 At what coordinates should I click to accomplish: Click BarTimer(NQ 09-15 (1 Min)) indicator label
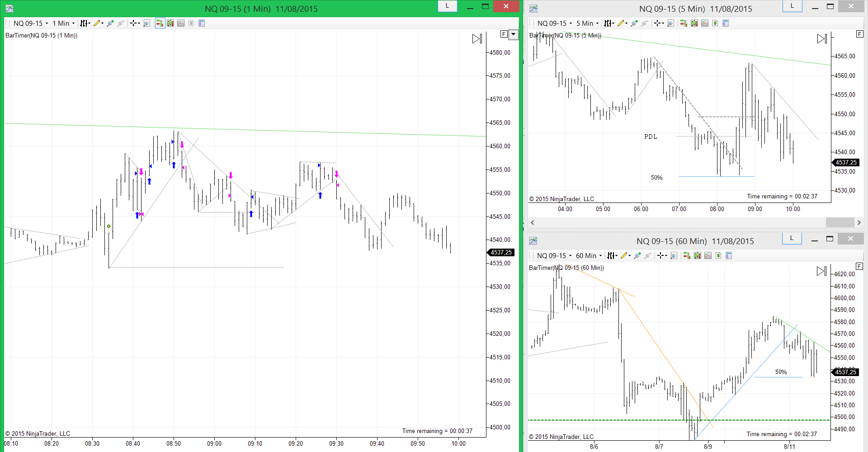pyautogui.click(x=41, y=35)
